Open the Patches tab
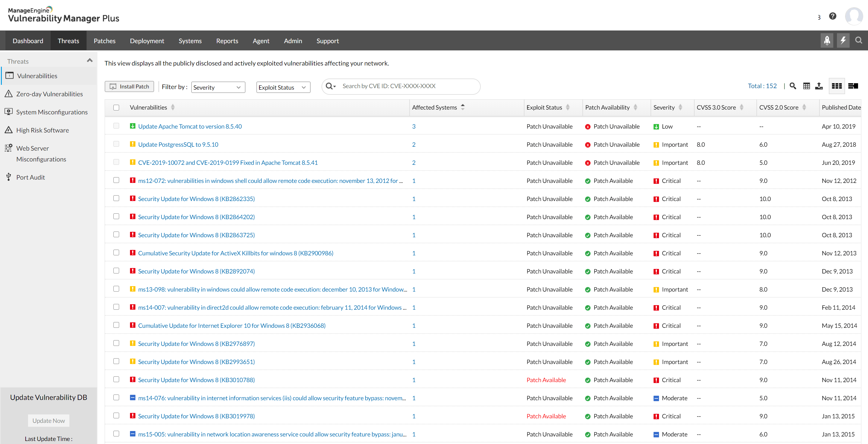Viewport: 868px width, 444px height. point(104,41)
